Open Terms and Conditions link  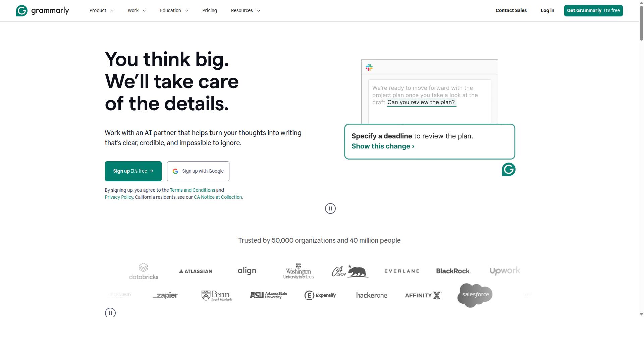pyautogui.click(x=193, y=190)
